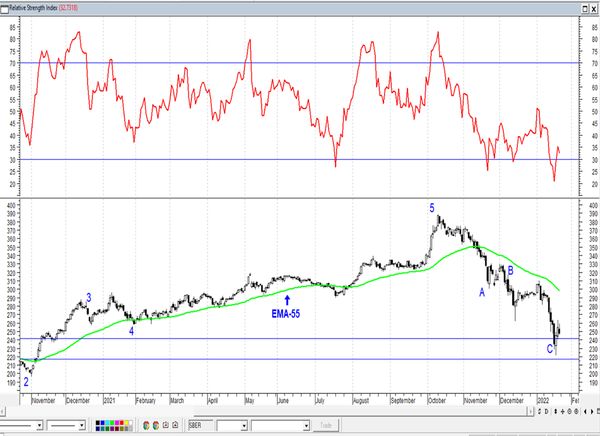Expand the dropdown right of SBER field

[243, 425]
